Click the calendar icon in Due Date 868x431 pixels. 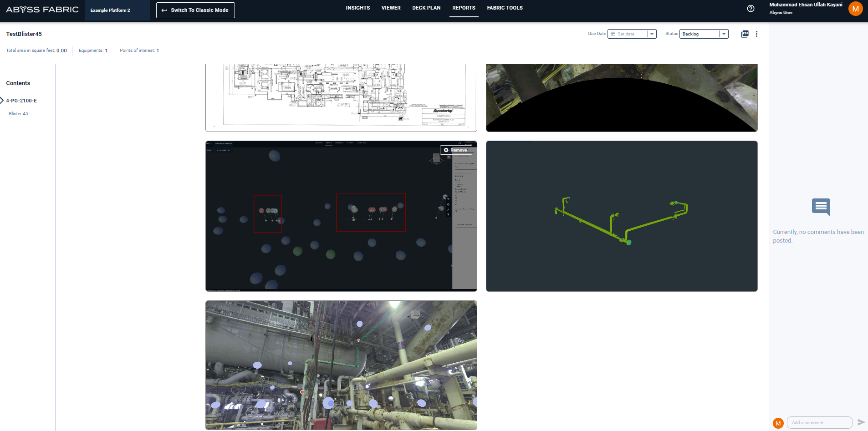(613, 34)
